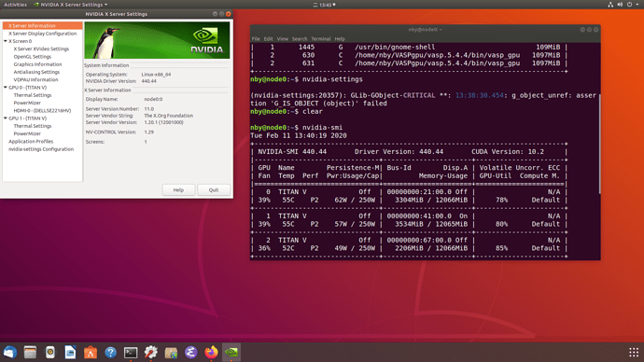This screenshot has width=644, height=362.
Task: Open the terminal Terminal menu
Action: [x=321, y=38]
